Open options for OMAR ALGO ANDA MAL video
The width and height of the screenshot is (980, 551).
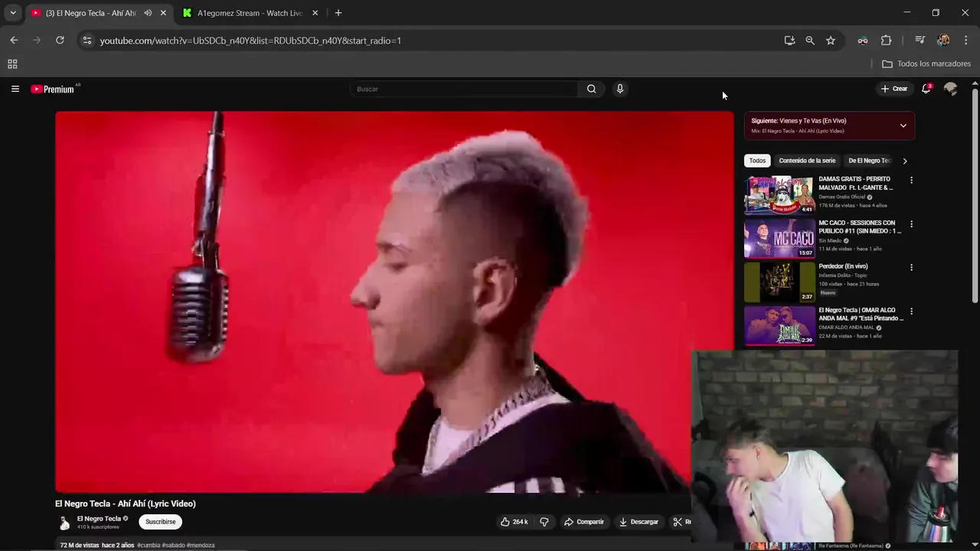[911, 311]
